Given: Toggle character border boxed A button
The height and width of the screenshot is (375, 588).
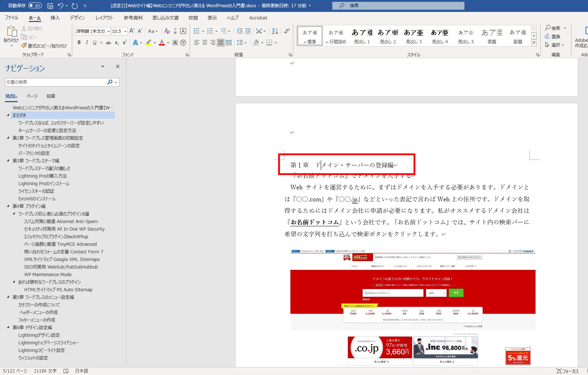Looking at the screenshot, I should pos(183,31).
